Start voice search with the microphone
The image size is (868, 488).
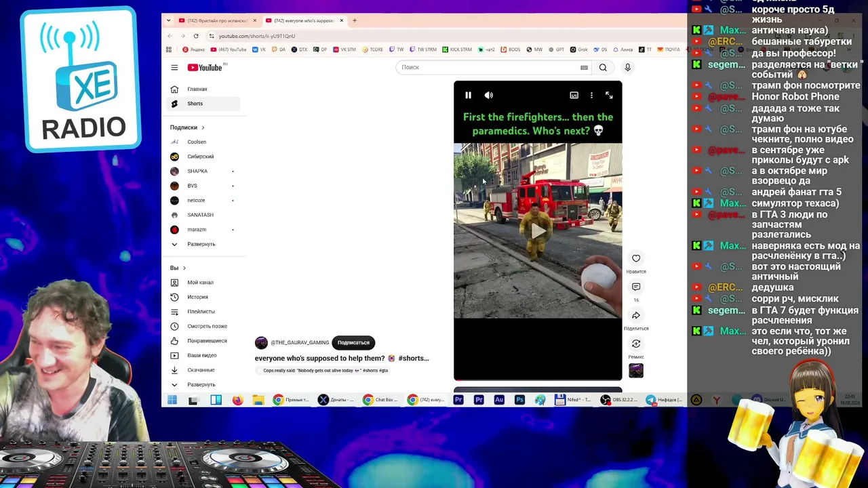[627, 67]
